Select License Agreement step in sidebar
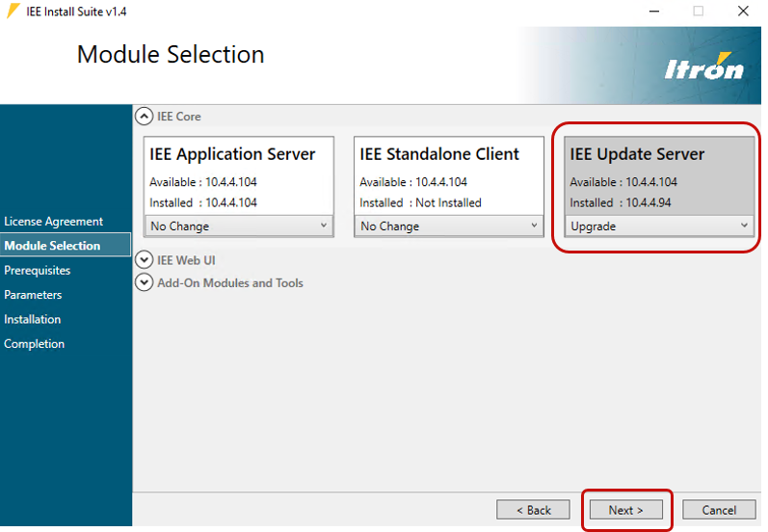This screenshot has height=532, width=768. (x=53, y=222)
